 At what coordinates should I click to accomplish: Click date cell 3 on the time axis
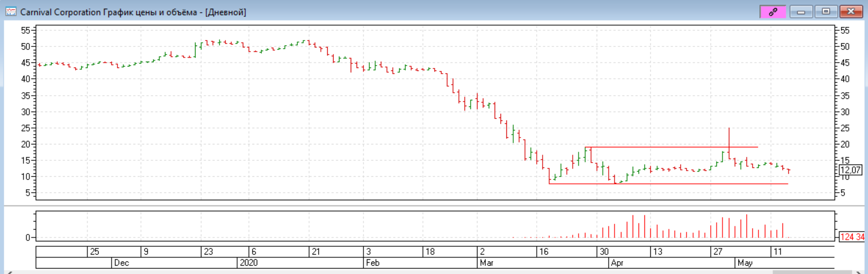(368, 252)
